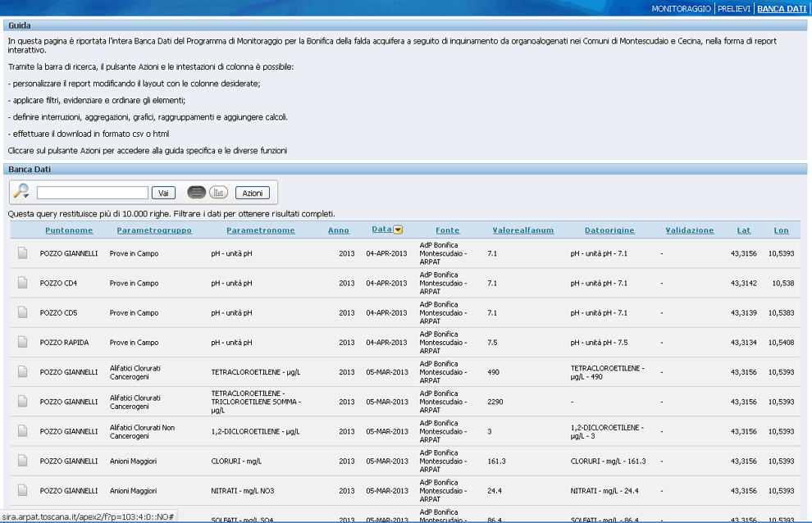Open row details icon for POZZO CD5

23,312
